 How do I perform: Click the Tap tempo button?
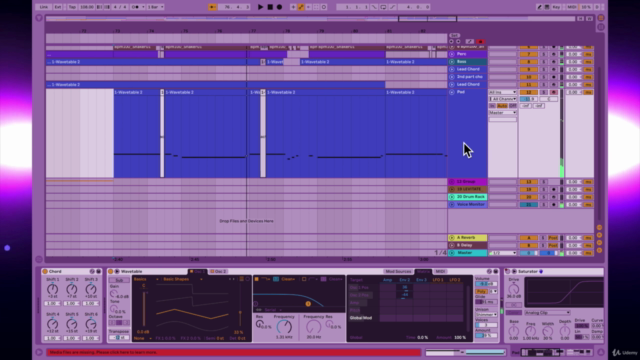(x=72, y=7)
